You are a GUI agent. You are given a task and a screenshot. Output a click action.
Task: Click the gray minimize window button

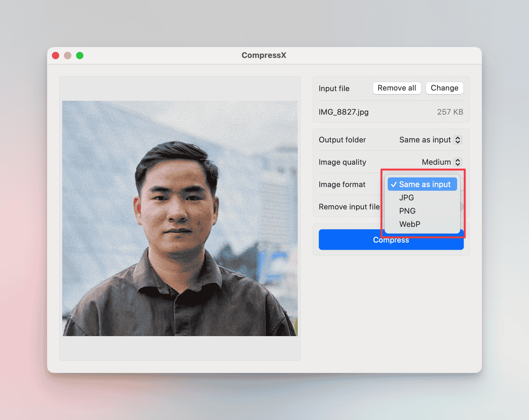(x=68, y=56)
